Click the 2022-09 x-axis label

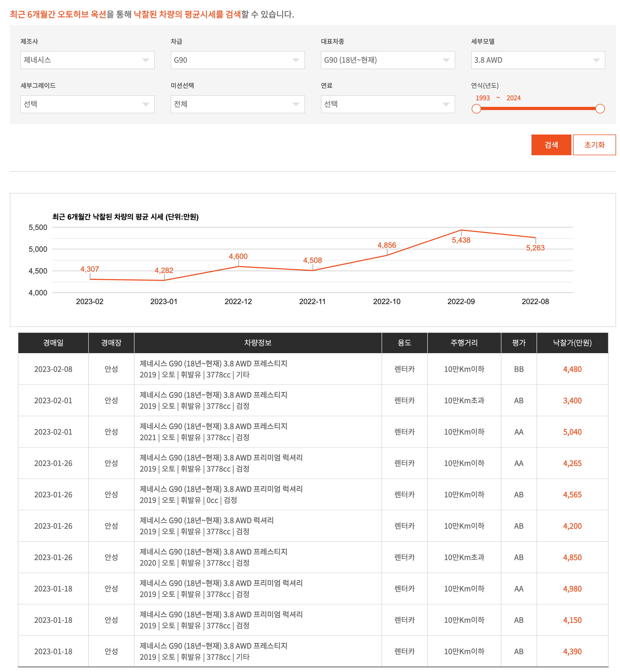pos(461,301)
